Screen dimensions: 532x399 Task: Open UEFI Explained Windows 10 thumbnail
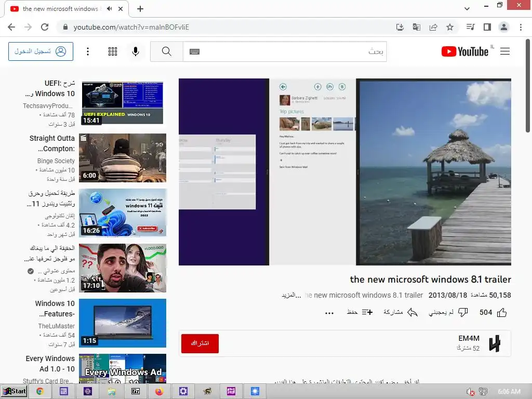[x=123, y=103]
